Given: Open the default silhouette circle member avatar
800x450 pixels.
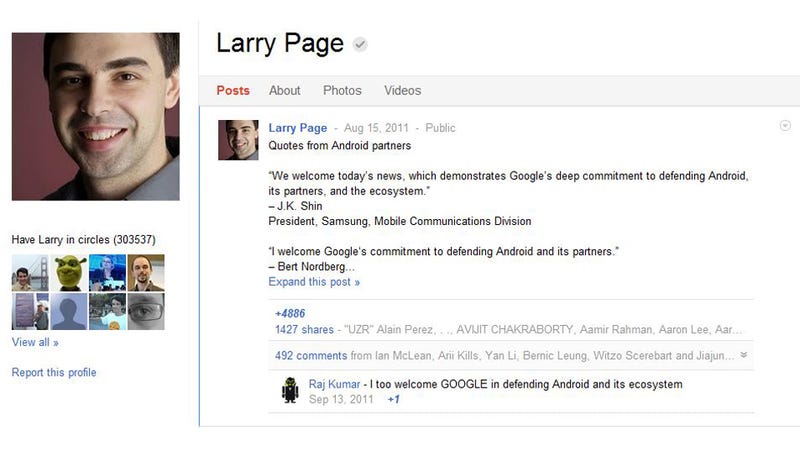Looking at the screenshot, I should (x=69, y=311).
